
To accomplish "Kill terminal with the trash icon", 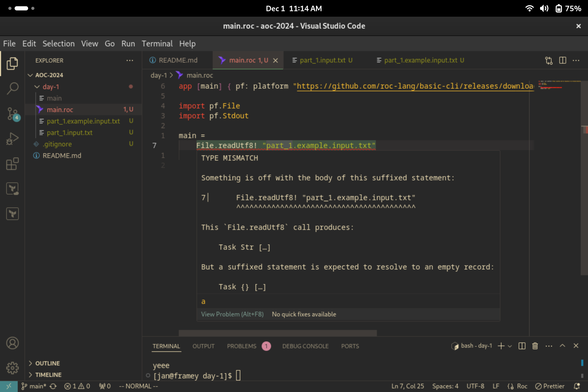I will pos(535,346).
